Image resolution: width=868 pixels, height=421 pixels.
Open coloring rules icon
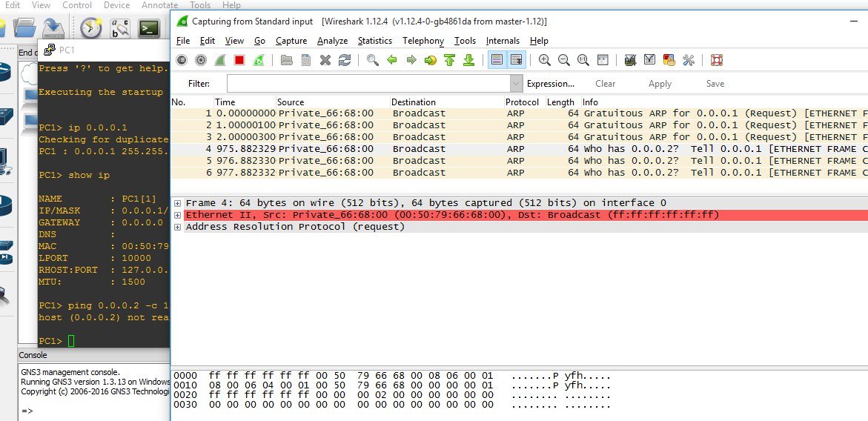[669, 60]
